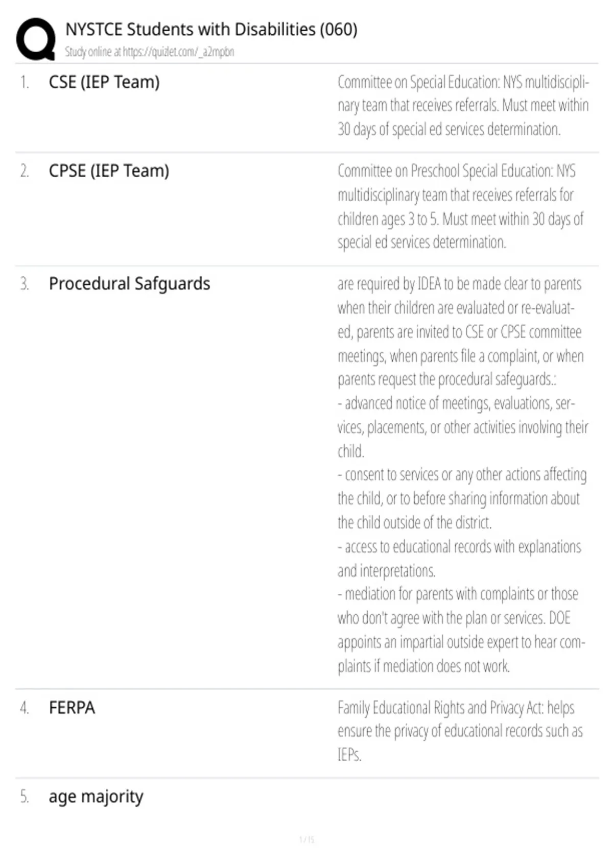Image resolution: width=613 pixels, height=868 pixels.
Task: Click the Family Educational Rights and Privacy Act definition
Action: coord(460,731)
